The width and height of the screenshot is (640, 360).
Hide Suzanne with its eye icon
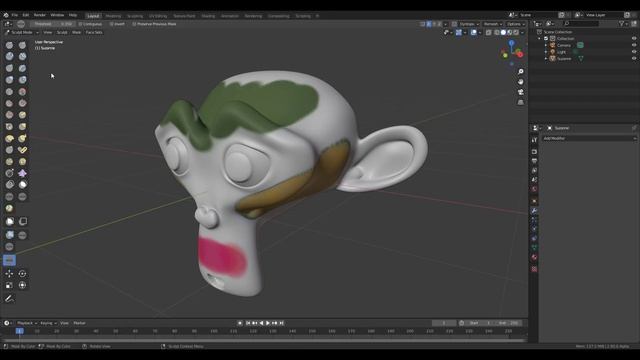(x=634, y=58)
